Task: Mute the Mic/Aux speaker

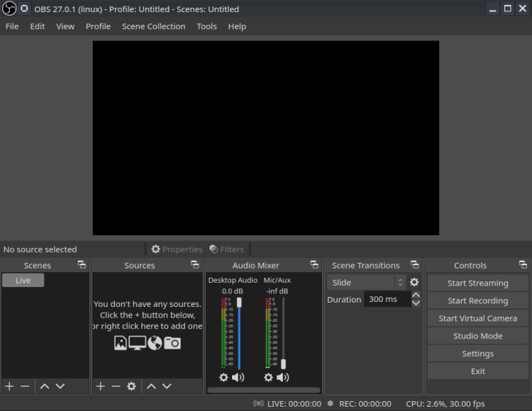Action: pyautogui.click(x=283, y=378)
